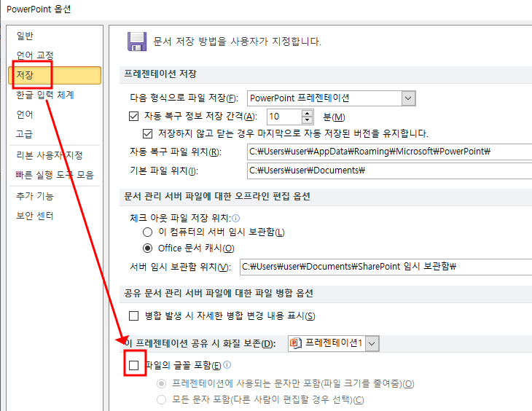The image size is (532, 411).
Task: Click 공유 문서 관리 서버 파일 병합 옵션 header
Action: pos(218,293)
